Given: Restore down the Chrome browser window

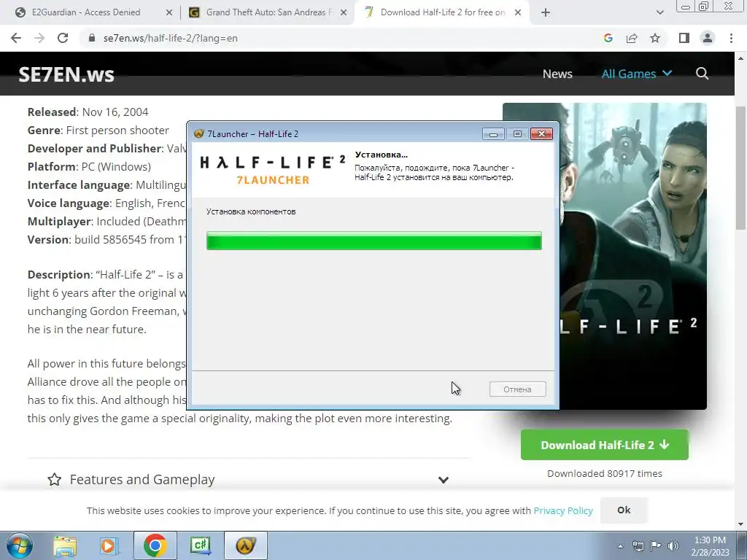Looking at the screenshot, I should (703, 7).
